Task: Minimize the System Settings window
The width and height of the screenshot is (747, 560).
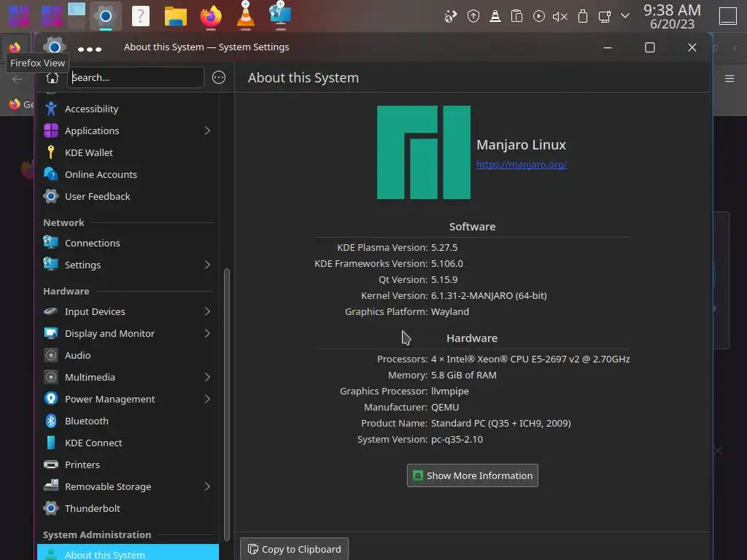Action: (x=608, y=47)
